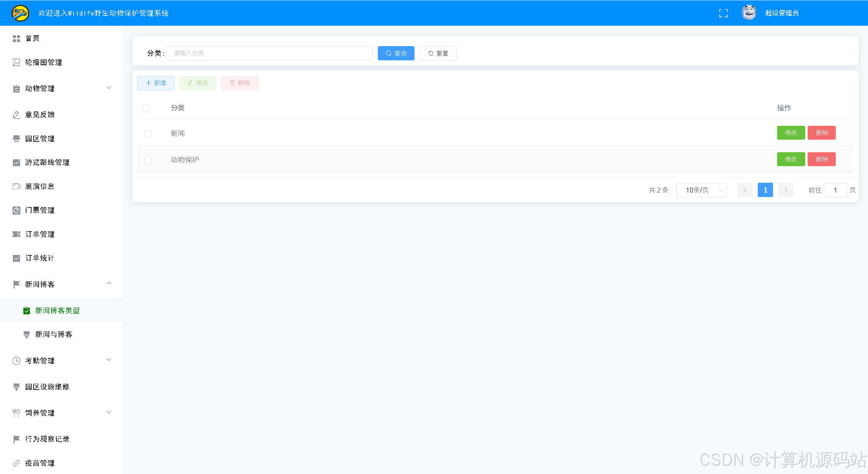Click the 订单统计 chart icon
The width and height of the screenshot is (868, 474).
16,258
